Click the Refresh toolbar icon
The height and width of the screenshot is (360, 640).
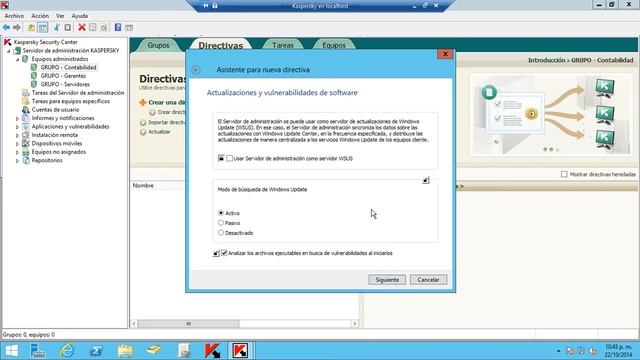click(104, 27)
